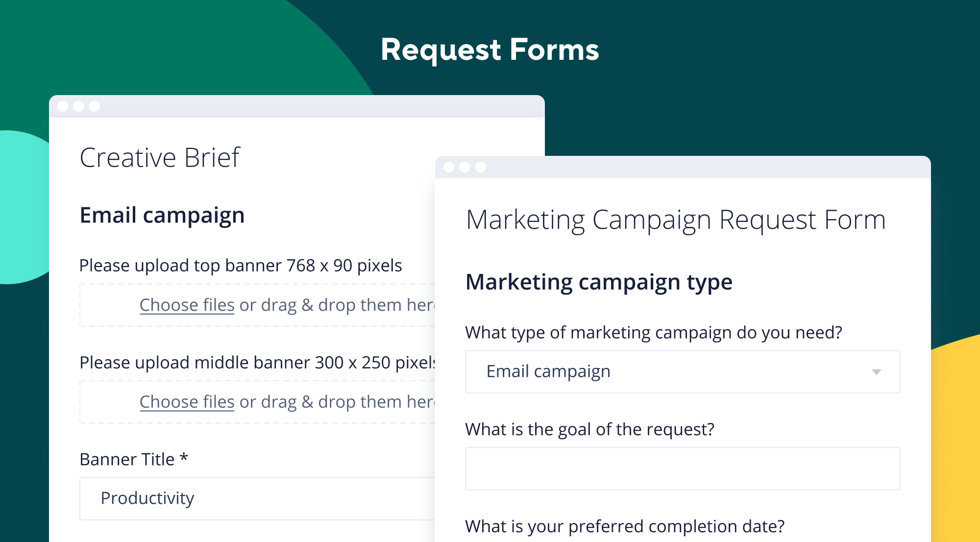Click leftmost dot of Marketing Campaign window
Viewport: 980px width, 542px height.
(449, 167)
